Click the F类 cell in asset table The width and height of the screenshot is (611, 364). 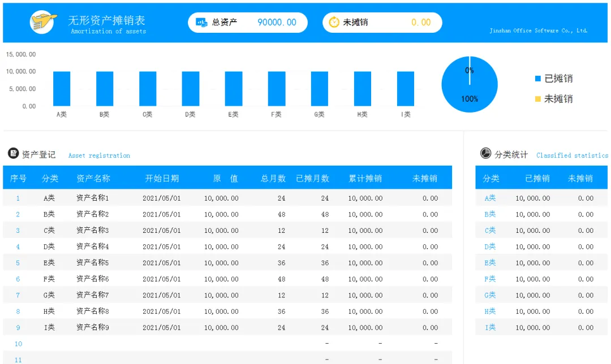pos(49,279)
